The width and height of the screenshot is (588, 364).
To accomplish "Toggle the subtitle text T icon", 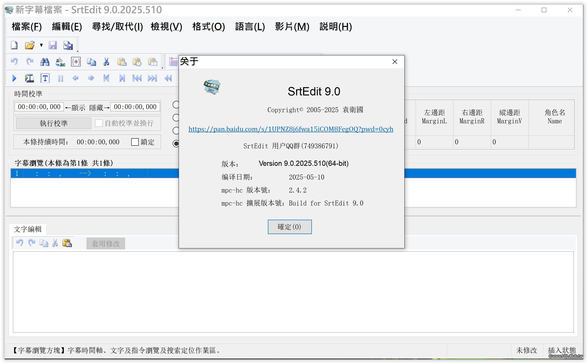I will tap(45, 78).
